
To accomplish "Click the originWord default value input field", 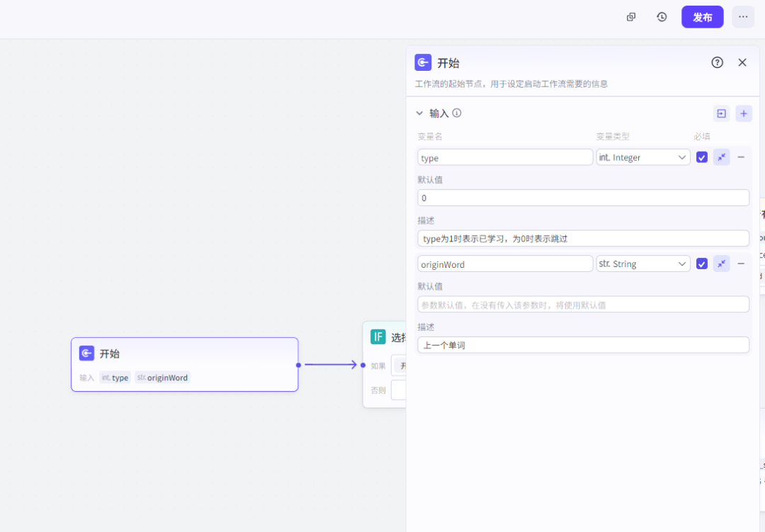I will point(583,303).
